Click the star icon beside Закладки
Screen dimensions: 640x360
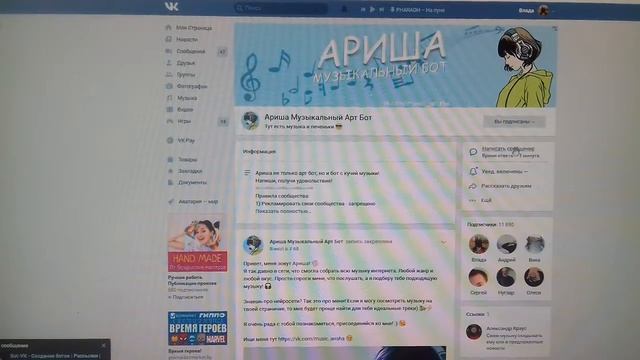(171, 171)
